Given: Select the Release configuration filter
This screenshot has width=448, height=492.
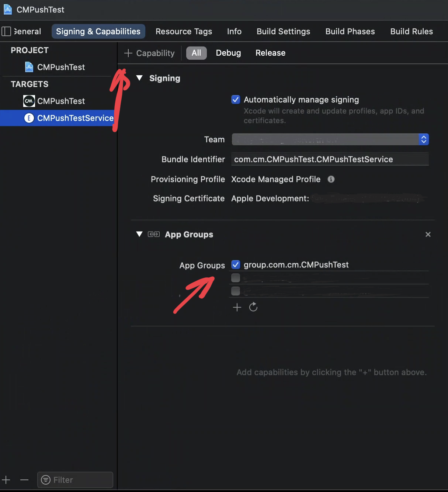Looking at the screenshot, I should pyautogui.click(x=270, y=53).
